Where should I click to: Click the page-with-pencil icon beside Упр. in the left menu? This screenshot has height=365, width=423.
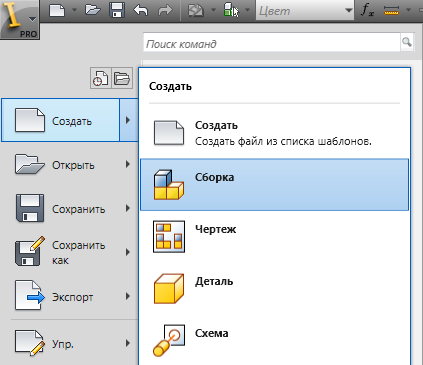(30, 343)
